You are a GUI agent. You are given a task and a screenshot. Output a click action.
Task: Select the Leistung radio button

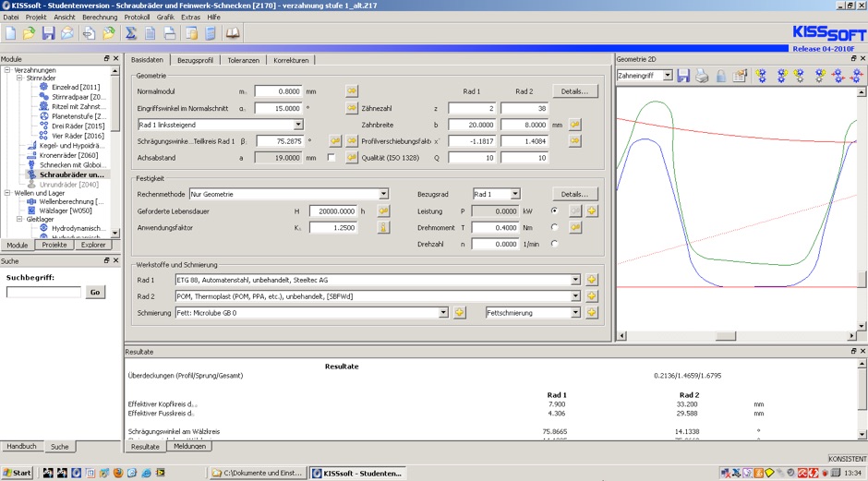pyautogui.click(x=554, y=210)
